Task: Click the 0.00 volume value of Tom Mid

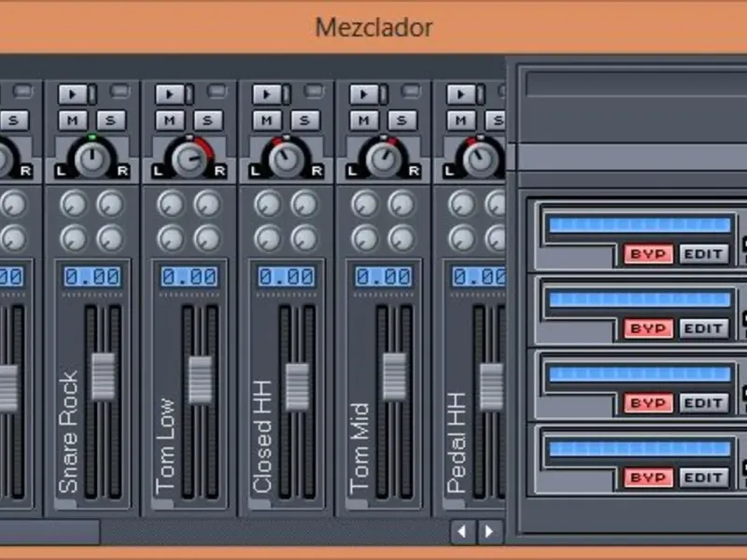Action: pos(384,277)
